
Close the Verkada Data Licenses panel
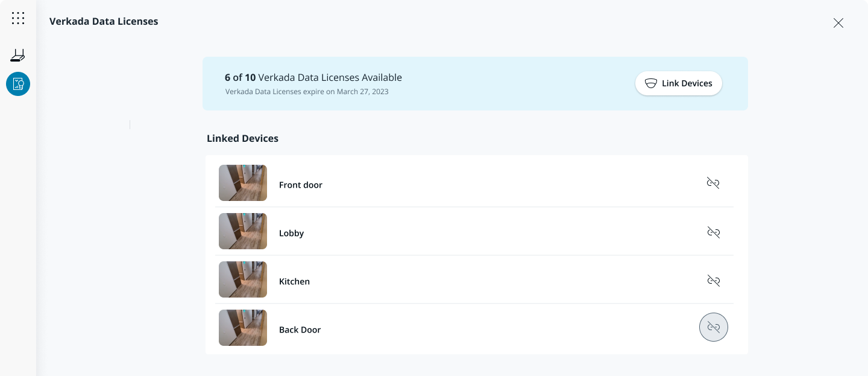838,23
